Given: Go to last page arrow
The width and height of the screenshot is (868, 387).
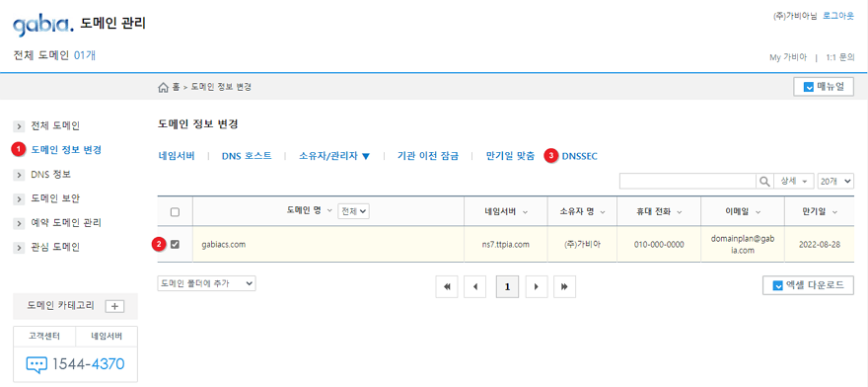Looking at the screenshot, I should click(564, 286).
